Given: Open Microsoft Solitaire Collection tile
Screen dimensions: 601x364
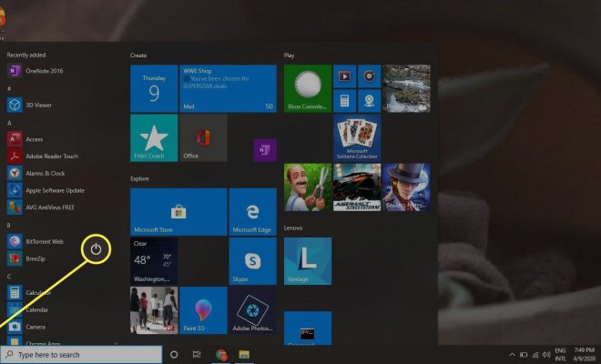Looking at the screenshot, I should (x=357, y=138).
